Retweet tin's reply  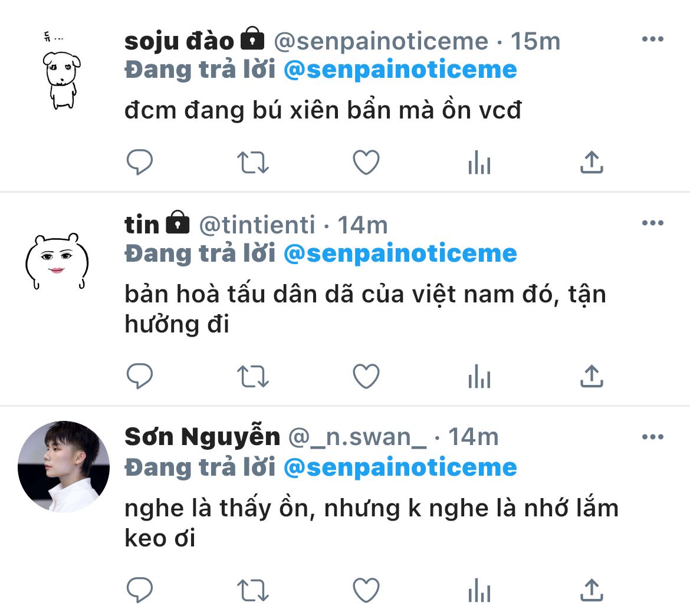(x=252, y=376)
